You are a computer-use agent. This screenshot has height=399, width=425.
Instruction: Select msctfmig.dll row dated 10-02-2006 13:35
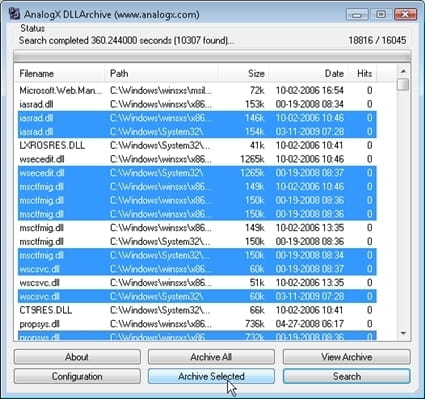click(197, 228)
